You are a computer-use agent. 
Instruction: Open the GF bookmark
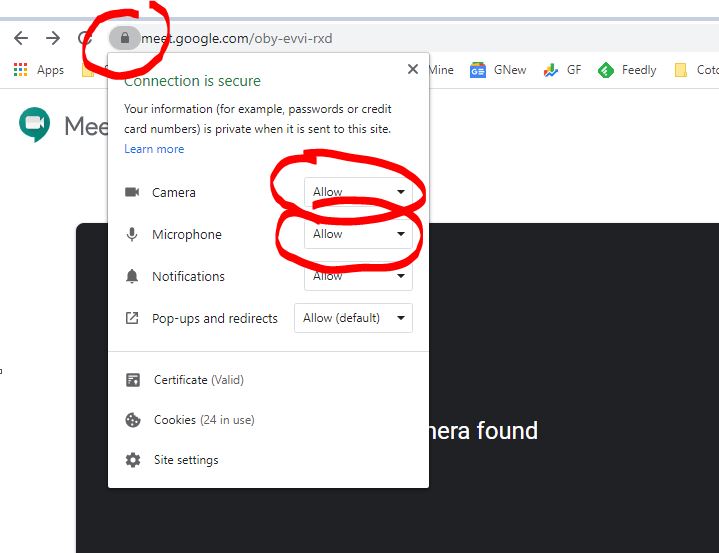[x=562, y=70]
